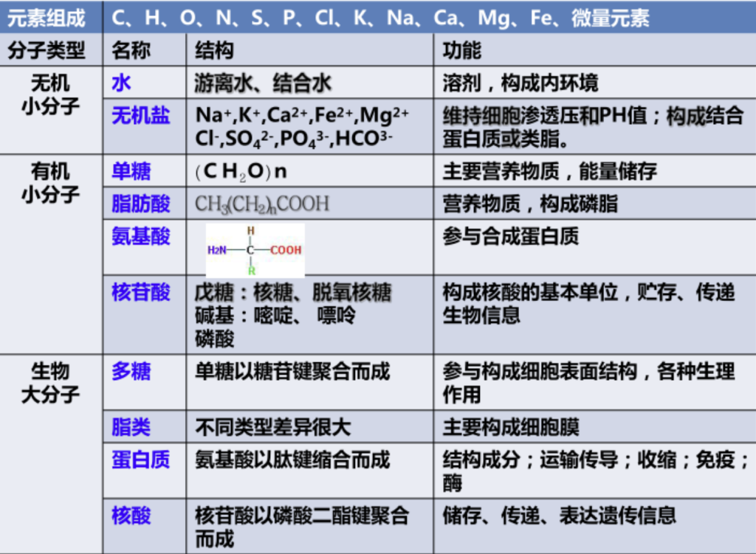Click the amino acid structure diagram
Screen dimensions: 756x554
coord(255,250)
